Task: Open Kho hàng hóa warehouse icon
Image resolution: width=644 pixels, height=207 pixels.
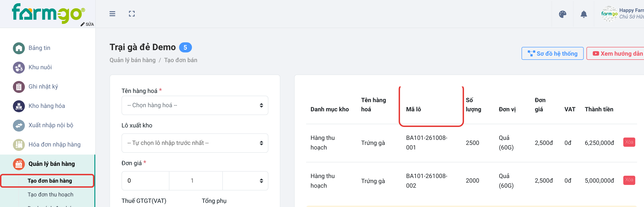Action: point(19,106)
